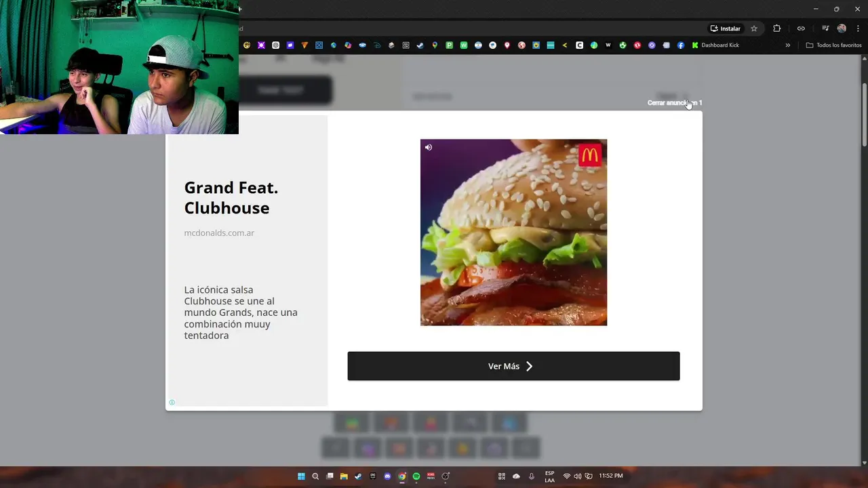
Task: Expand the hidden bookmarks chevron
Action: point(787,45)
